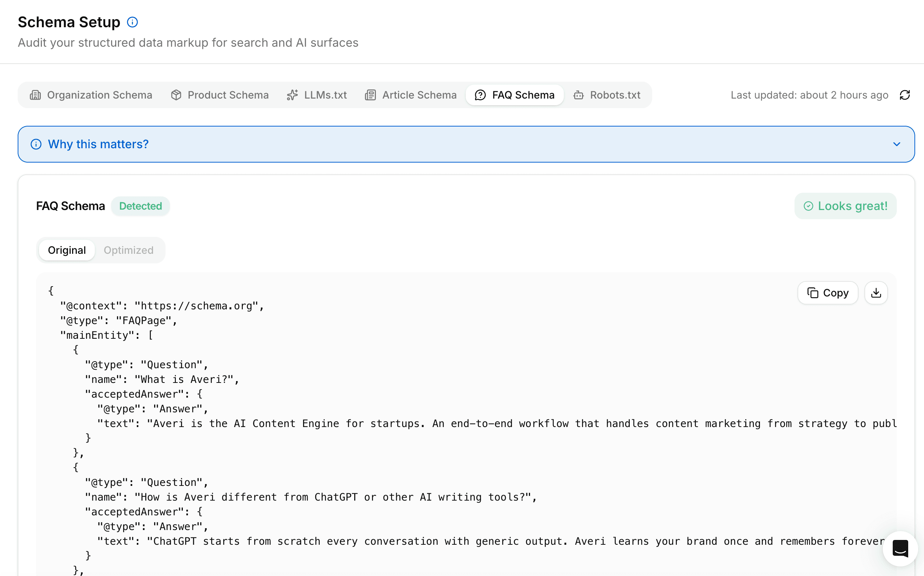Viewport: 924px width, 576px height.
Task: Click the newspaper icon in Article Schema tab
Action: tap(370, 95)
